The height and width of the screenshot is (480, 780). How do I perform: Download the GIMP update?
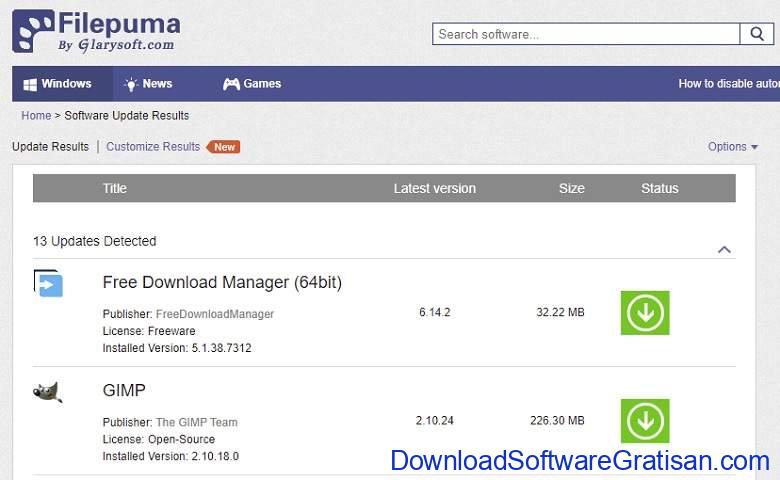click(x=645, y=421)
